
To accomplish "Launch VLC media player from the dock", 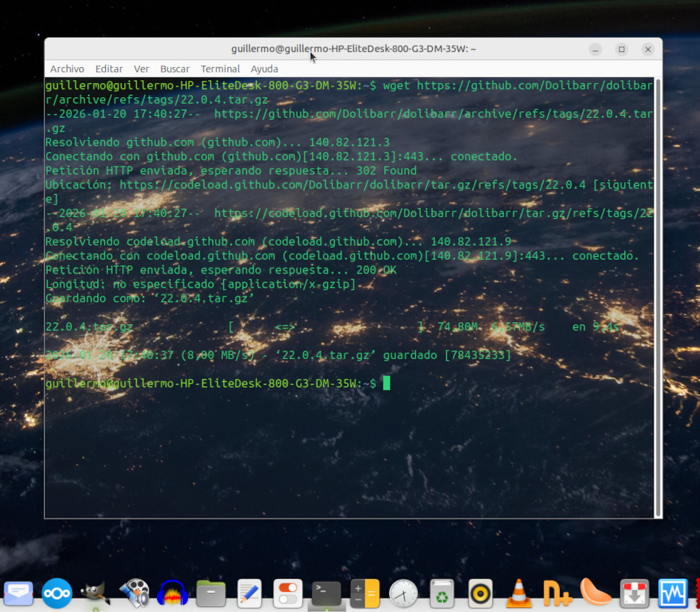I will pos(519,593).
